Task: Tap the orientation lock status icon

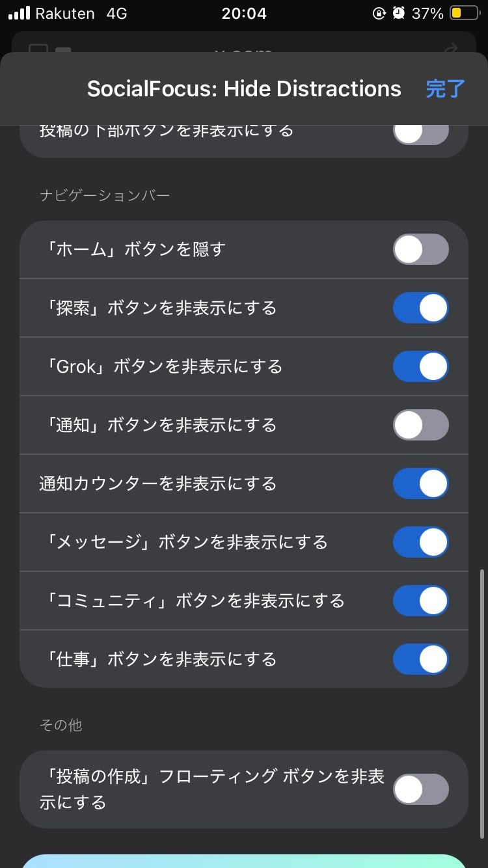Action: point(379,14)
